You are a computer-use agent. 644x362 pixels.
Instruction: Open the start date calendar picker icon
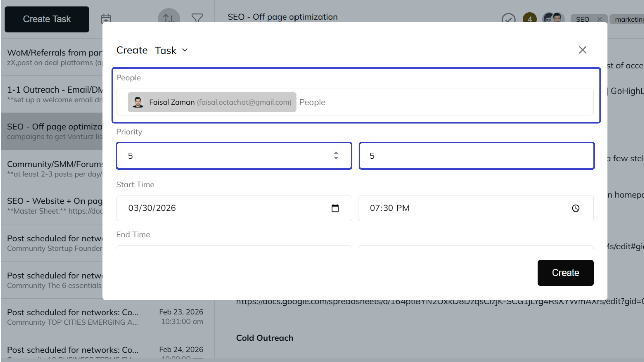coord(335,208)
